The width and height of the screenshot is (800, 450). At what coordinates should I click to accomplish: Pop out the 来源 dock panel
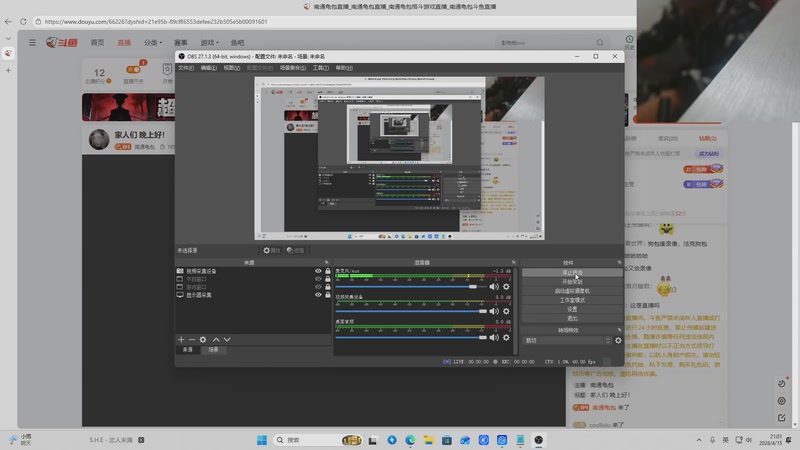coord(327,262)
